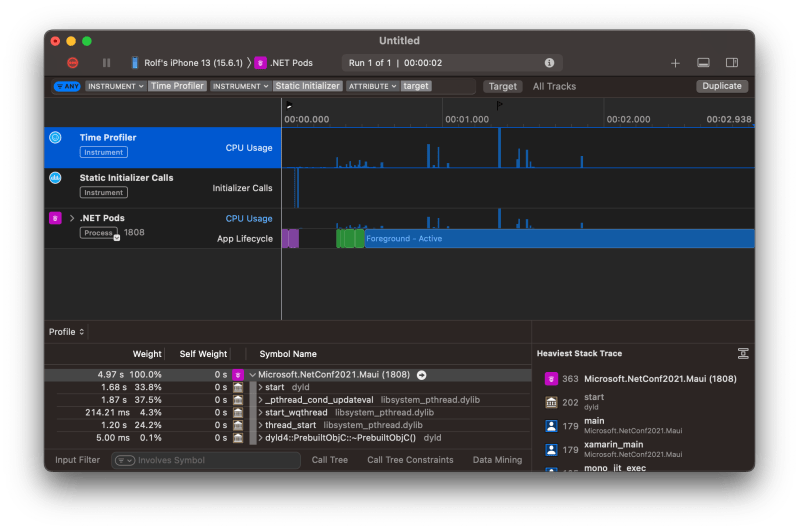799x530 pixels.
Task: Click the .NET Pods process track icon
Action: (56, 218)
